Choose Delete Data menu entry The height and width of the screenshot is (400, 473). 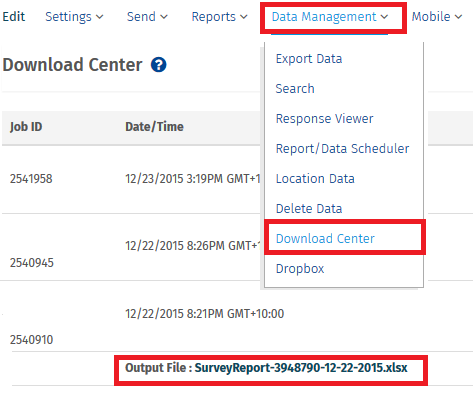coord(309,209)
